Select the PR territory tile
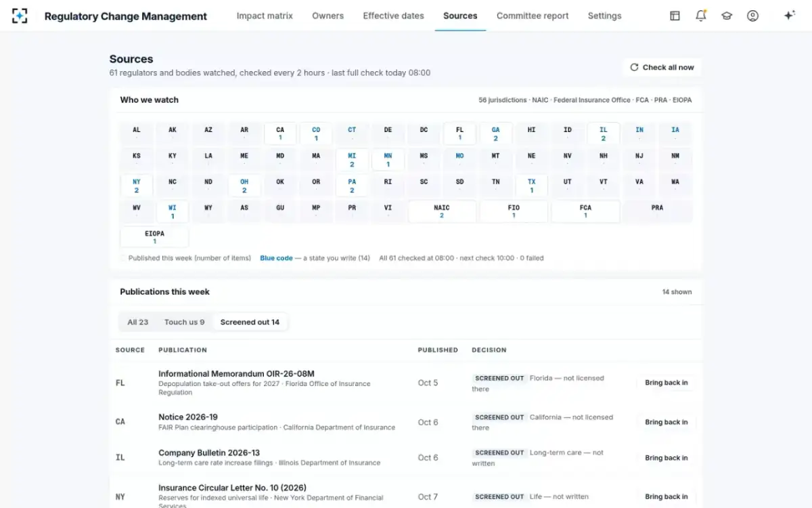This screenshot has height=508, width=812. click(352, 211)
